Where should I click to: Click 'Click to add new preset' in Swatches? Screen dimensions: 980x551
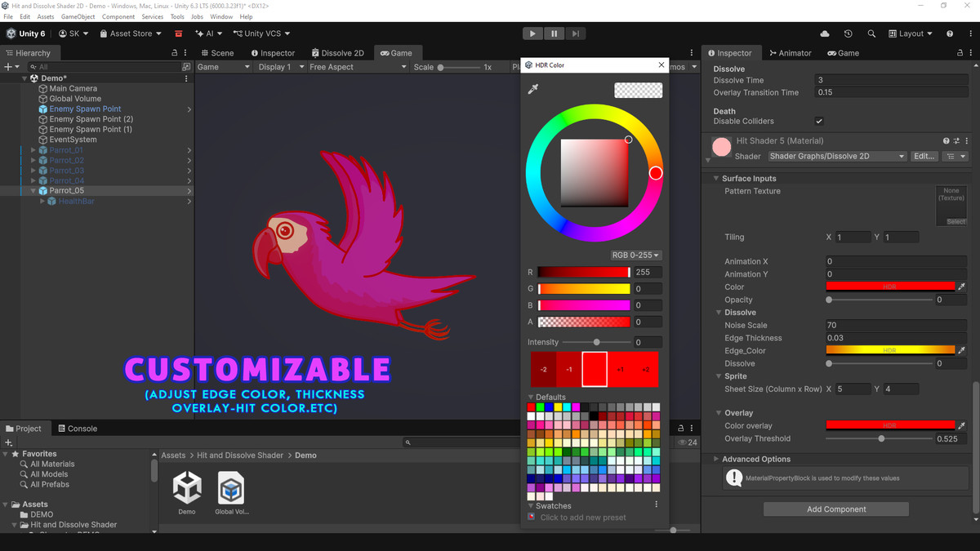click(x=583, y=518)
